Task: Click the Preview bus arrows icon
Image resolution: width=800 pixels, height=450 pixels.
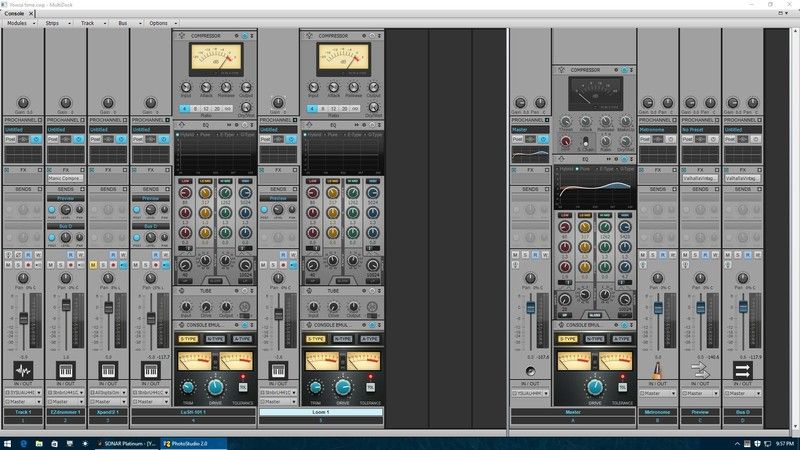Action: [x=700, y=370]
